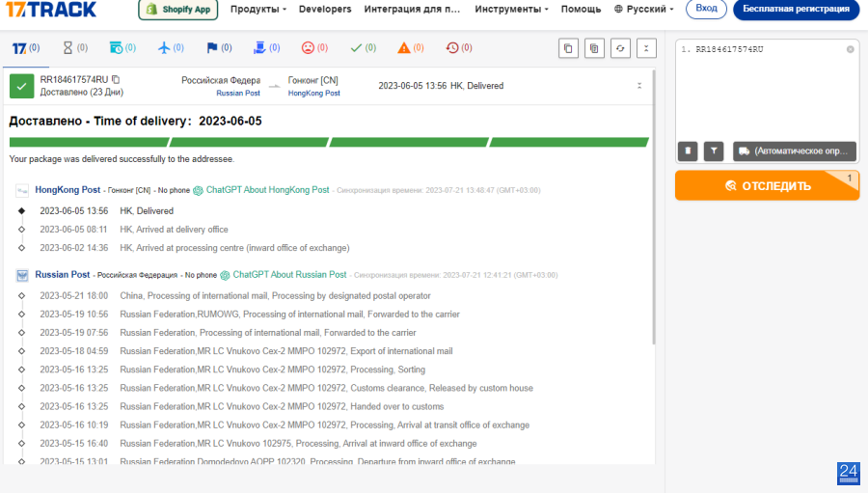868x493 pixels.
Task: Click Бесплатная регистрация button
Action: 796,10
